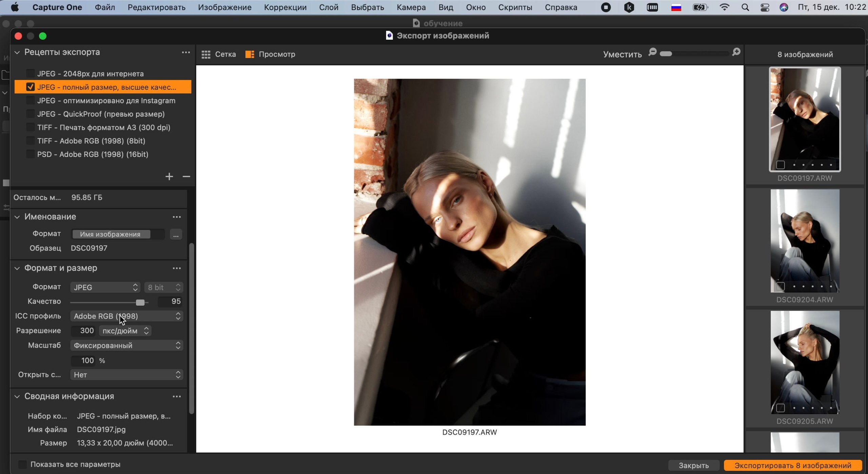
Task: Click the zoom in magnifier icon
Action: click(736, 53)
